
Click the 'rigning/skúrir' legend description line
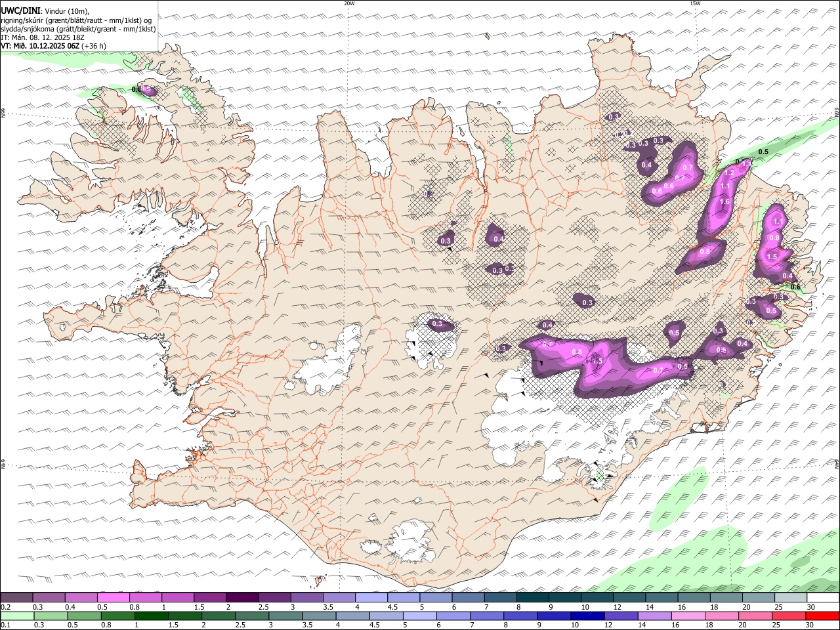pos(75,20)
